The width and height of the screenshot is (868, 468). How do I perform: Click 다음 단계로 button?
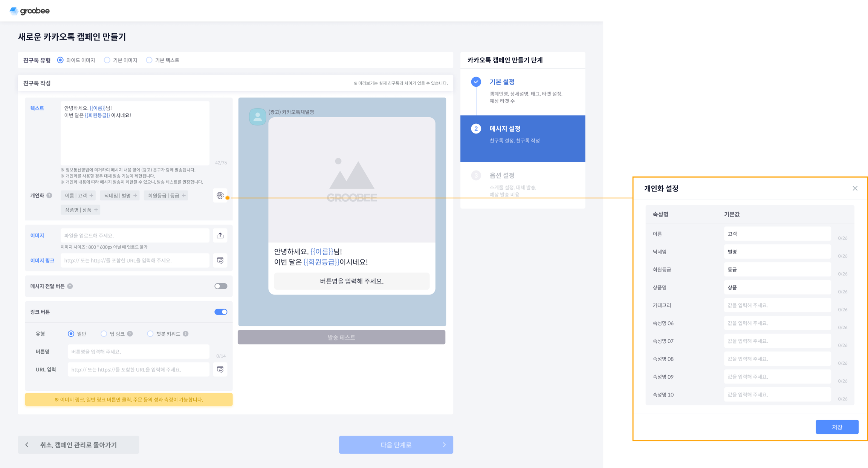(396, 445)
